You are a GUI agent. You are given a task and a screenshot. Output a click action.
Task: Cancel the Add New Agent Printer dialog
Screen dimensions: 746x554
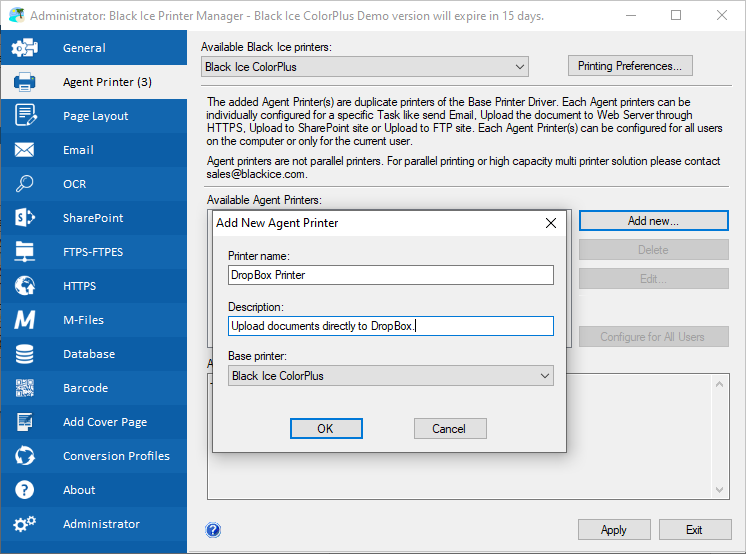coord(450,428)
